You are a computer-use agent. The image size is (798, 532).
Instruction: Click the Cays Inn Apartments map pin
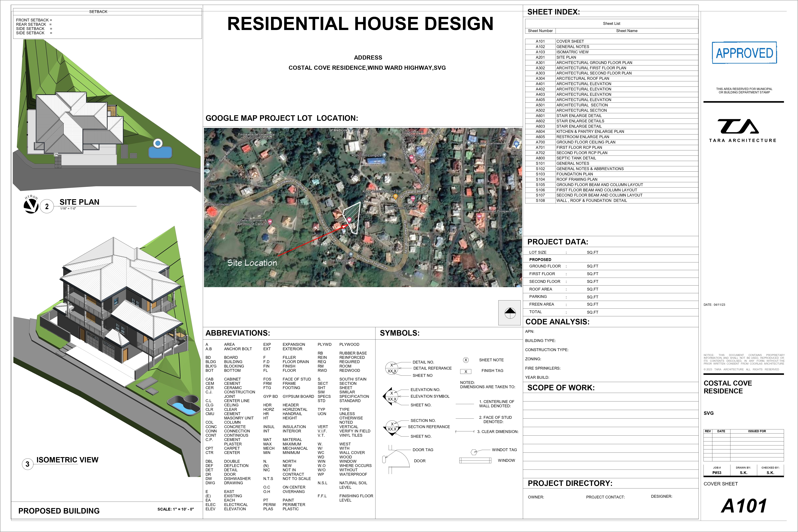click(469, 143)
